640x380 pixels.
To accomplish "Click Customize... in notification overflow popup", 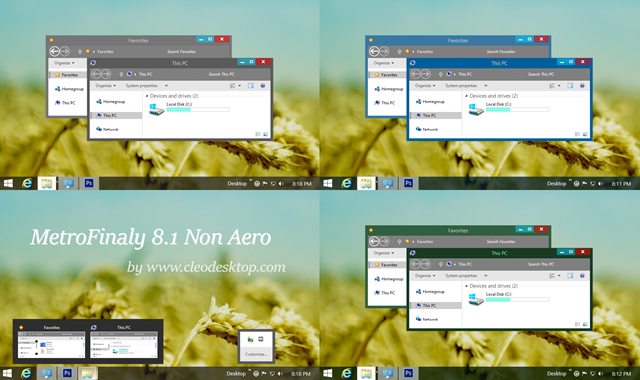I will point(256,354).
